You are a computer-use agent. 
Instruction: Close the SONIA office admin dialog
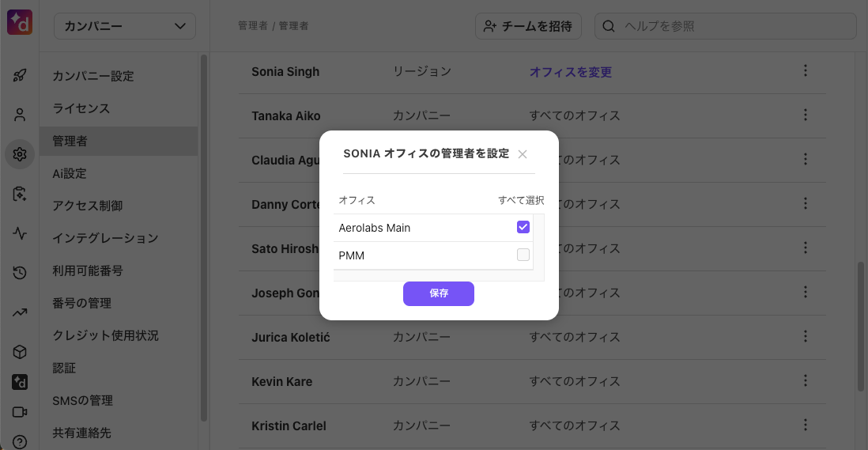click(522, 154)
